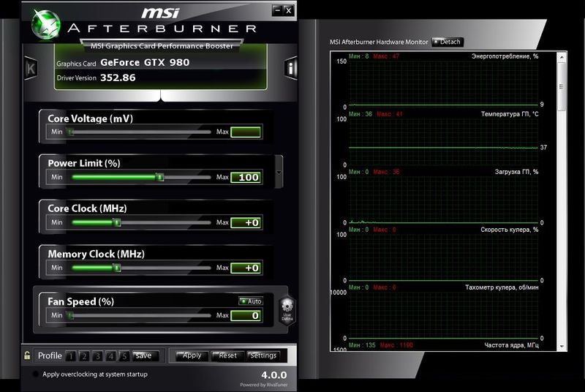Click the monitor scrollbar down arrow

pos(562,347)
